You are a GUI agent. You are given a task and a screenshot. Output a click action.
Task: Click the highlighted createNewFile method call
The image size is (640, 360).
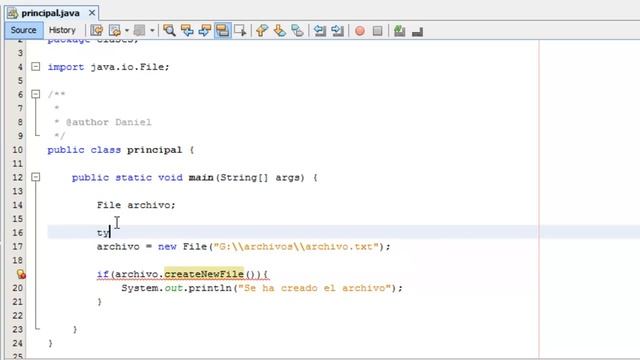coord(204,274)
